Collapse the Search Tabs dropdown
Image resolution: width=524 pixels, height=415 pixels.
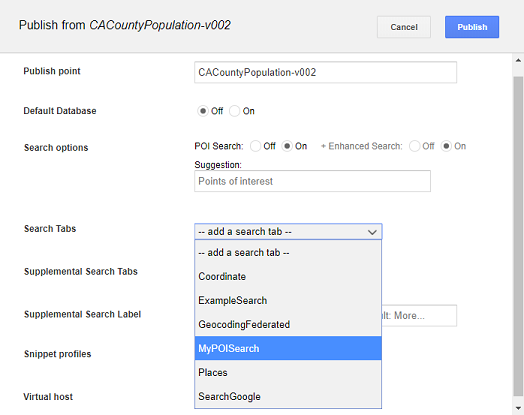tap(288, 232)
